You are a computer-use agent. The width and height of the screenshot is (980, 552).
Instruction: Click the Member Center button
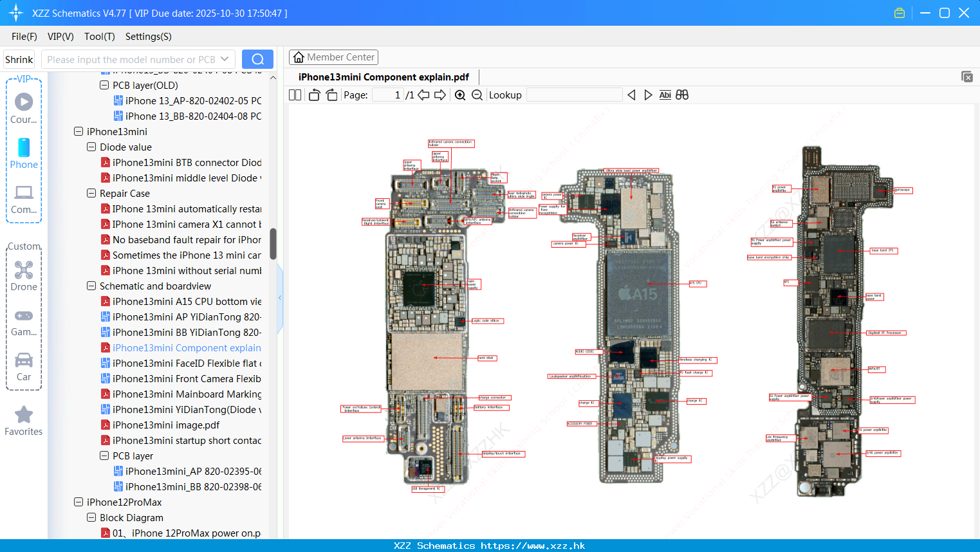(x=333, y=57)
